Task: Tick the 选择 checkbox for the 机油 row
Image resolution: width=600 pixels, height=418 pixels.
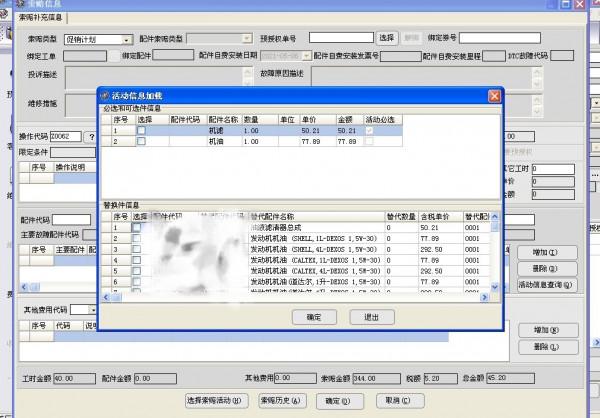Action: tap(141, 141)
